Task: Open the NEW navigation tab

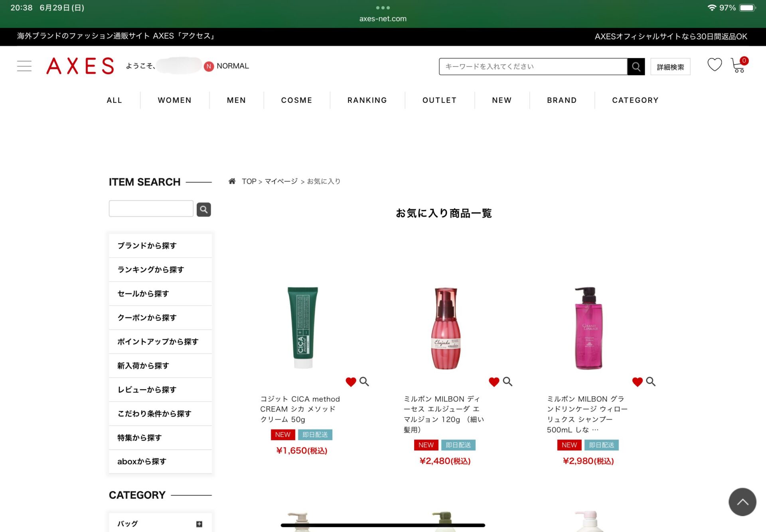Action: pyautogui.click(x=502, y=100)
